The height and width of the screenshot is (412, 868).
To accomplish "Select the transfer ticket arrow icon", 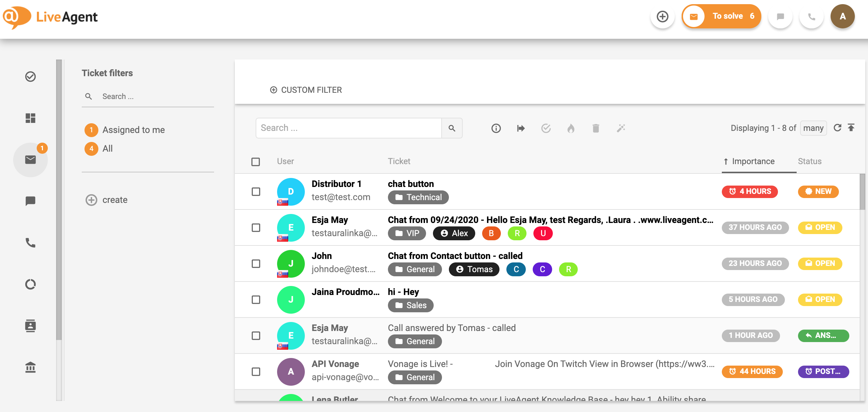I will [521, 128].
